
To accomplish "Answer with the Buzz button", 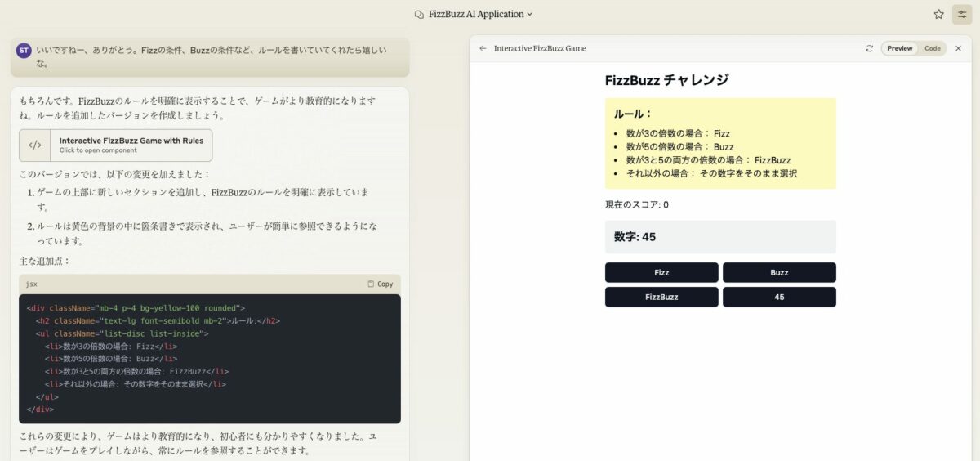I will (779, 272).
